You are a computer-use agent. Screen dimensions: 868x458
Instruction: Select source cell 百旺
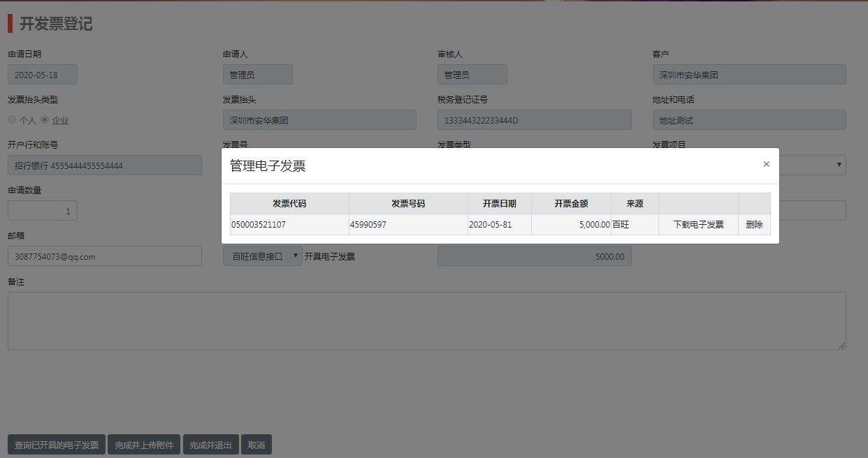click(x=635, y=225)
